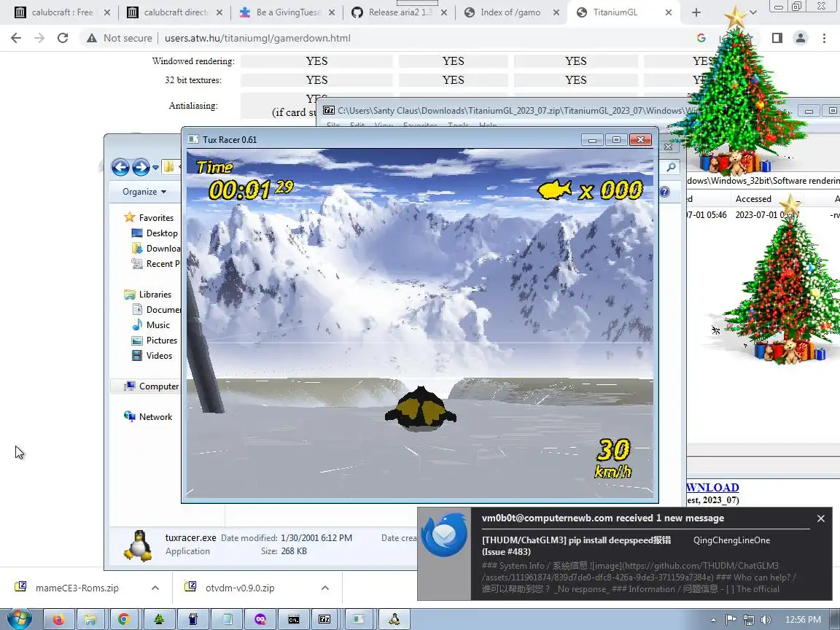
Task: Open the Windows Start menu
Action: pyautogui.click(x=19, y=619)
